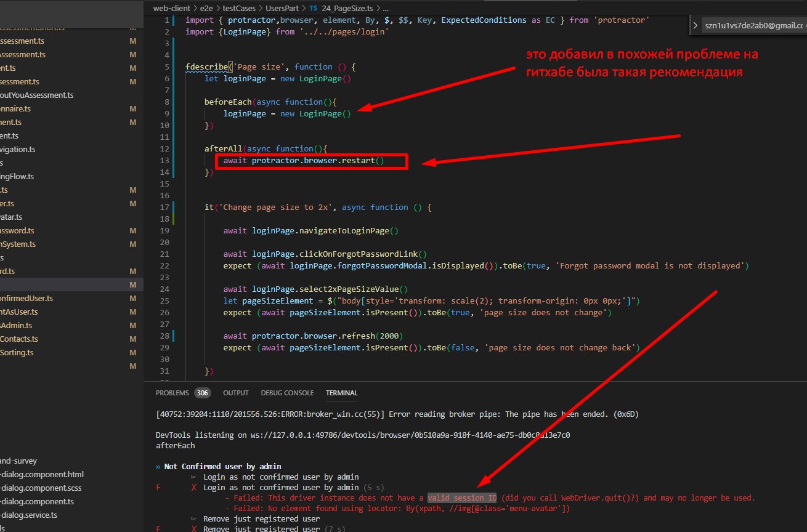The height and width of the screenshot is (532, 807).
Task: Click line number 17 in the gutter
Action: tap(164, 207)
